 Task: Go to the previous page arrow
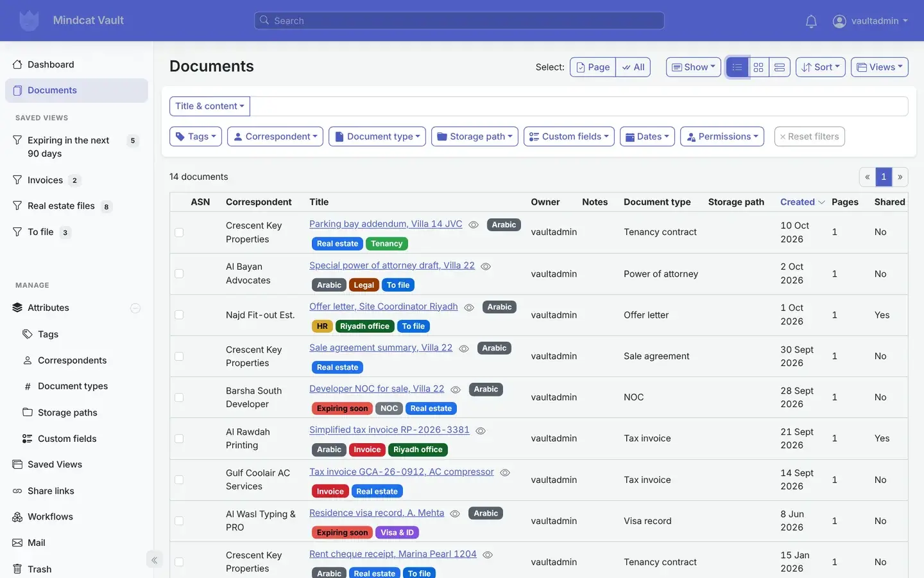click(x=868, y=177)
